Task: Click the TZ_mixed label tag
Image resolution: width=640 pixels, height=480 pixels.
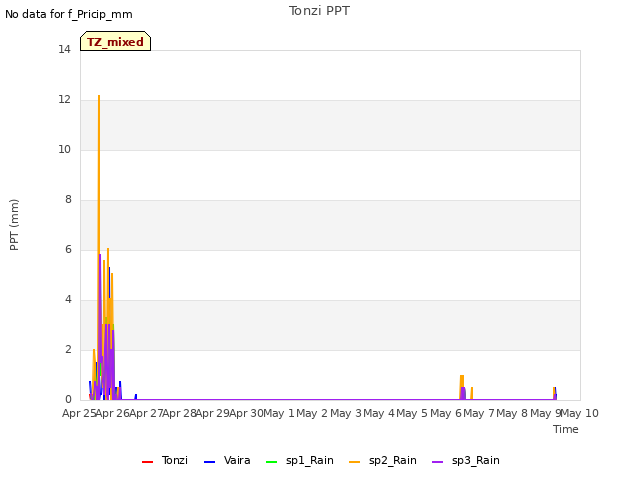Action: click(116, 41)
